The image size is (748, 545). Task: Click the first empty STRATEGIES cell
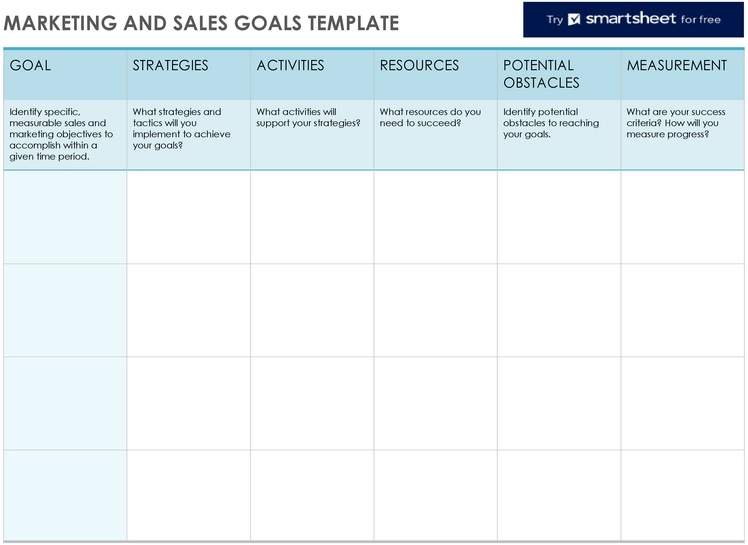pos(188,217)
